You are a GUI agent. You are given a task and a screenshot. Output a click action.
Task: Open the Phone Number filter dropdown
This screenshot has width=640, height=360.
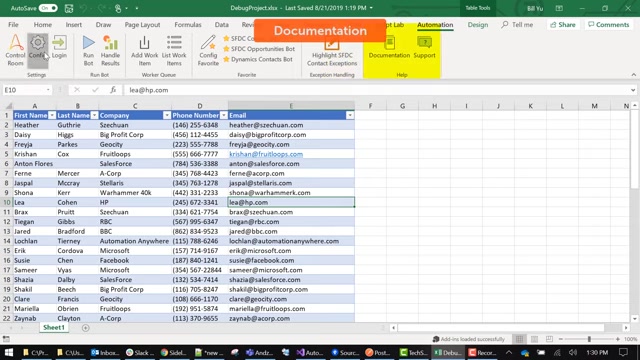tap(223, 116)
